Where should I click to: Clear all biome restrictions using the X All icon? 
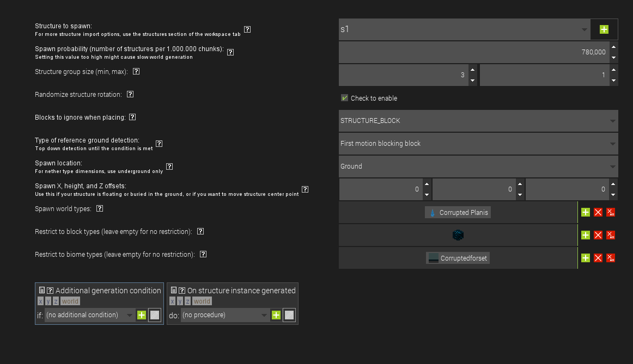(611, 257)
